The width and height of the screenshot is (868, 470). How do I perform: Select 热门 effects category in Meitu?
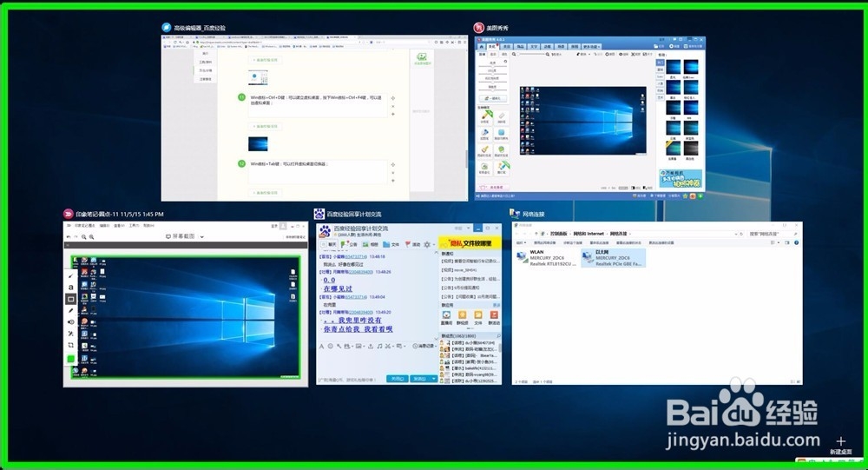[x=660, y=63]
